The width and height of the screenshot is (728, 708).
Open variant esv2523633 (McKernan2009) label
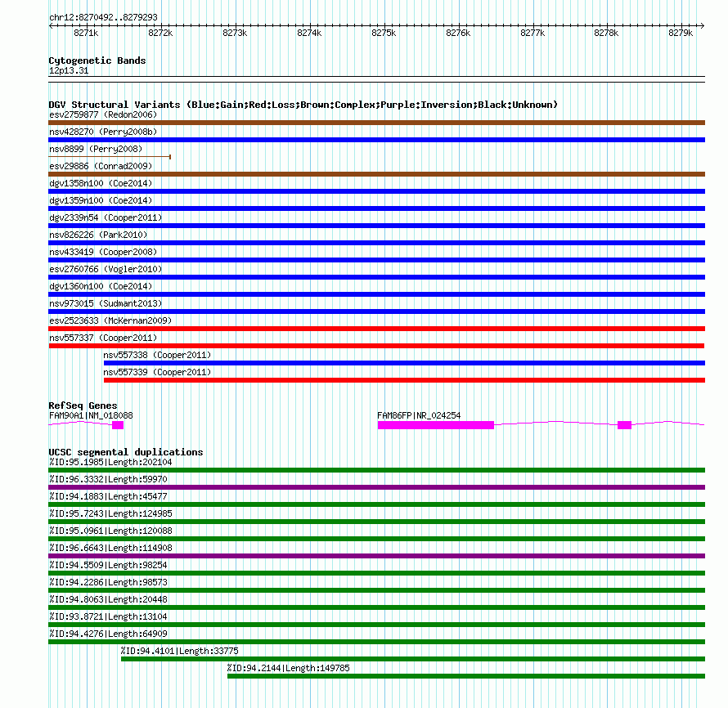tap(110, 320)
